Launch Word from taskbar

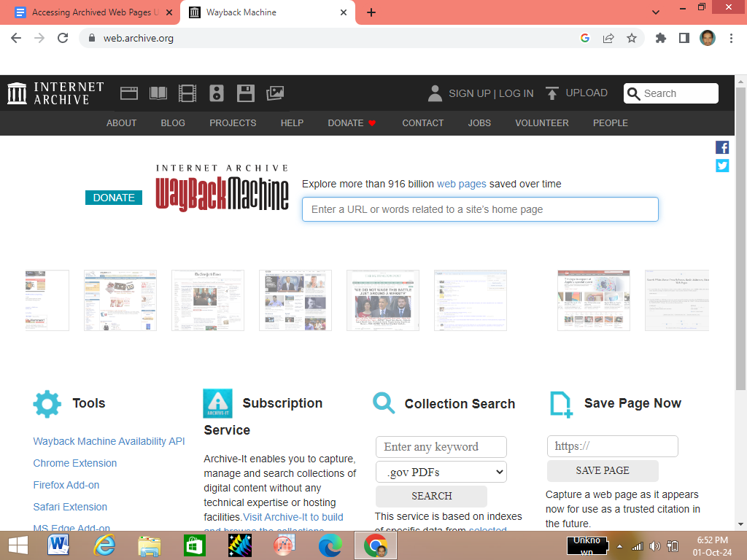click(58, 545)
